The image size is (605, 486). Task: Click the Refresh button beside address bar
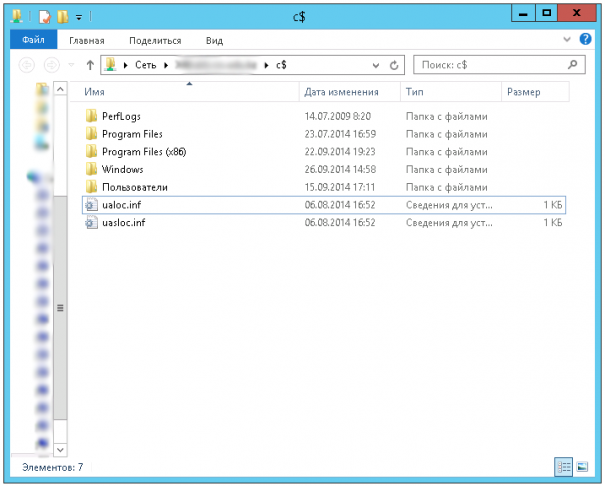pyautogui.click(x=394, y=65)
